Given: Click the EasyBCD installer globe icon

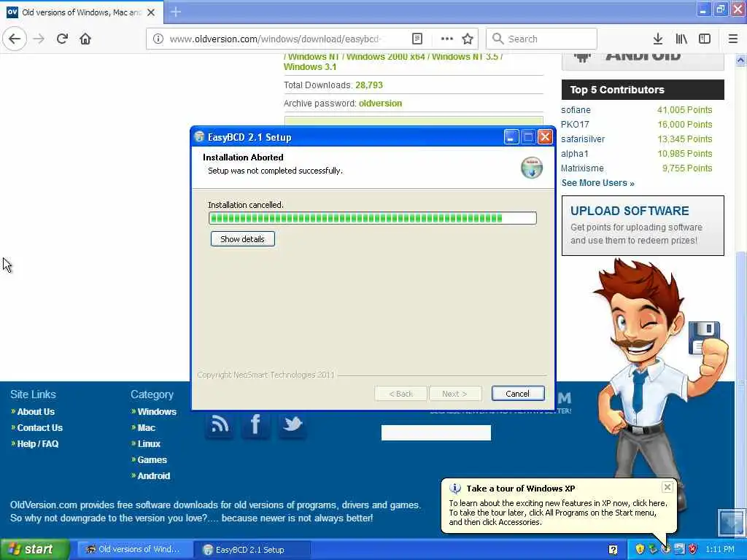Looking at the screenshot, I should click(x=532, y=168).
